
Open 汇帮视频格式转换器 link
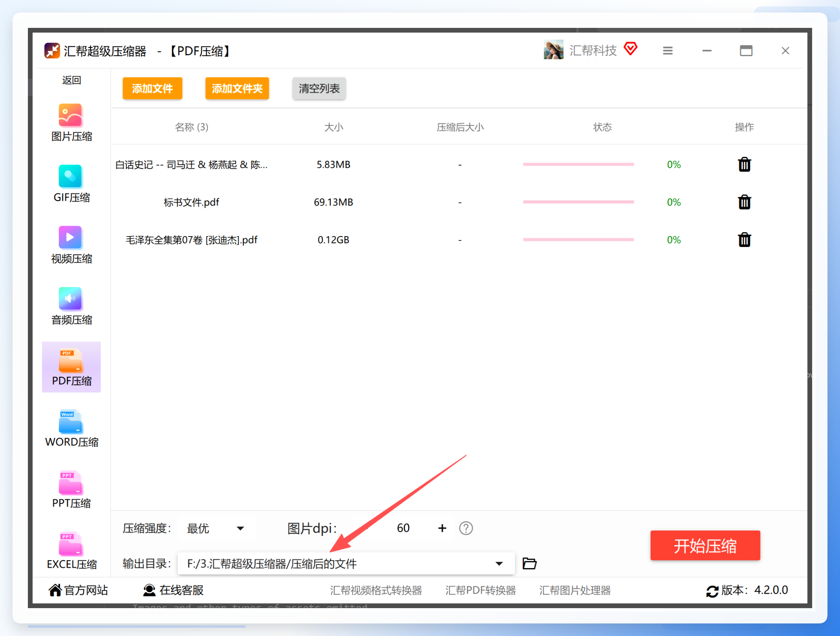(376, 590)
